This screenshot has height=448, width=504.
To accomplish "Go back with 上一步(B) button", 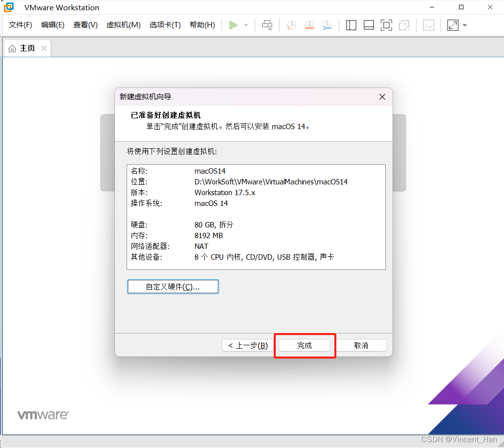I will tap(247, 345).
